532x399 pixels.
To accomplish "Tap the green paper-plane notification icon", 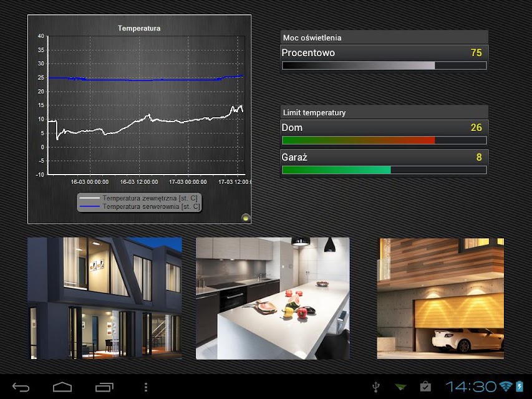I will pos(400,387).
